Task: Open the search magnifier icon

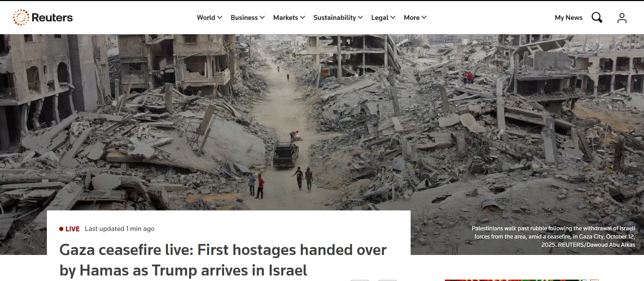Action: pos(597,17)
